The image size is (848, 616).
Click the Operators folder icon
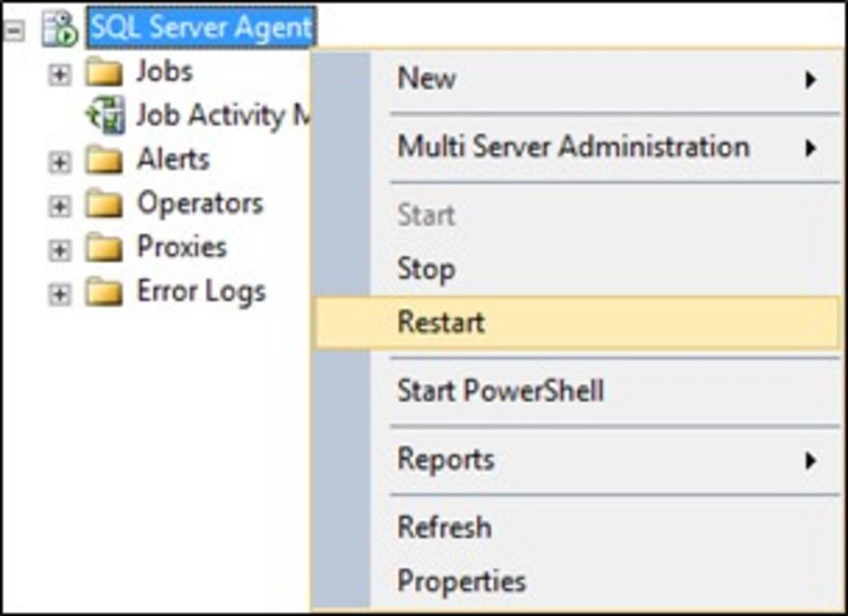pos(104,204)
